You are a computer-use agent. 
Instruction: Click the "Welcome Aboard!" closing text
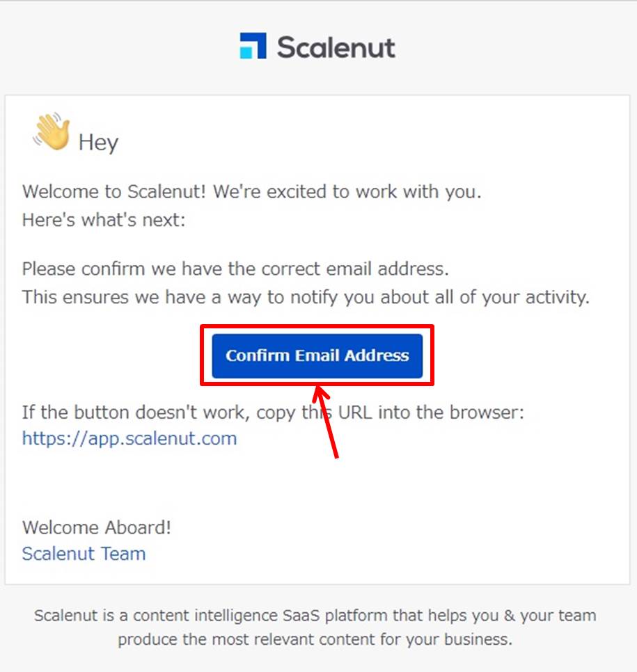[x=97, y=527]
